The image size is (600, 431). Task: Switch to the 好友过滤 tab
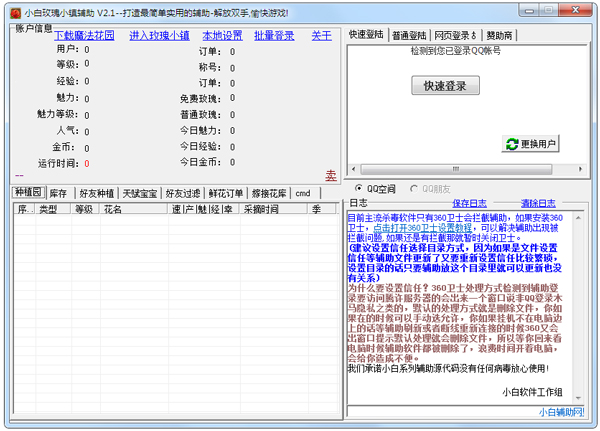tap(183, 194)
